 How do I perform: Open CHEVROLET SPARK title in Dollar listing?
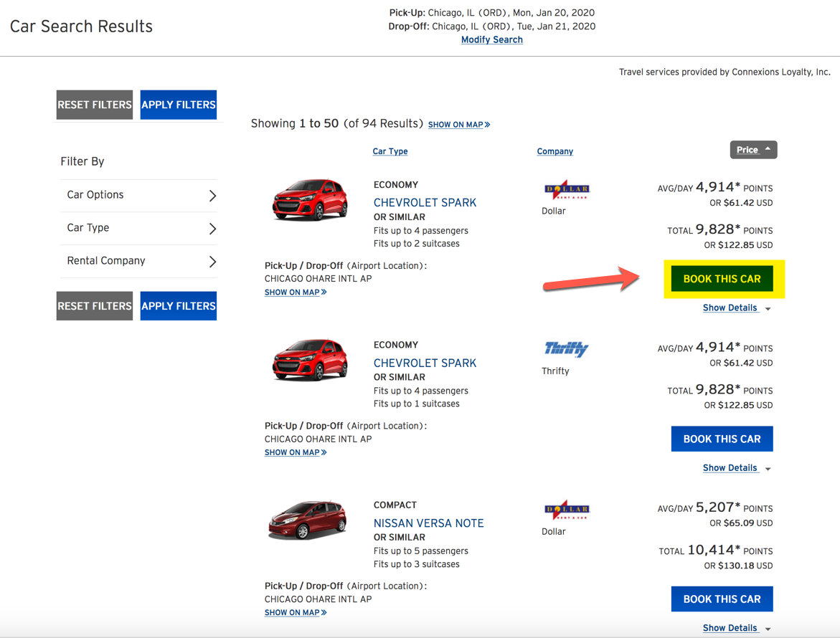coord(425,203)
